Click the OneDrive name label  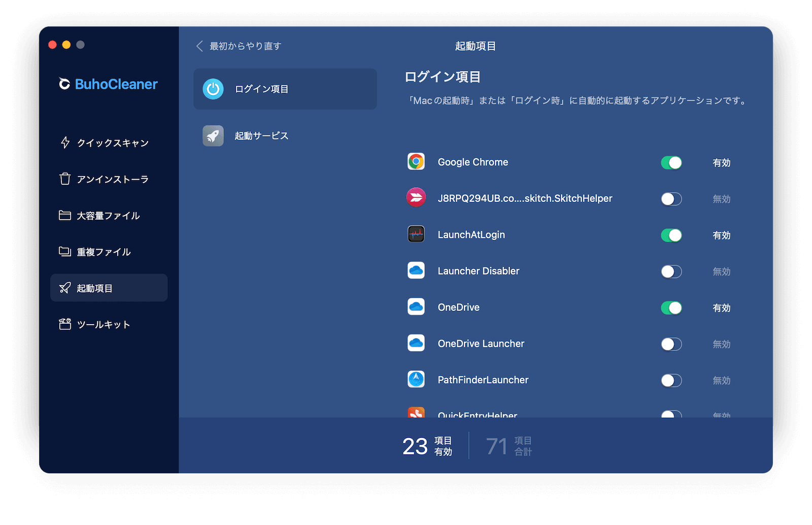(459, 307)
